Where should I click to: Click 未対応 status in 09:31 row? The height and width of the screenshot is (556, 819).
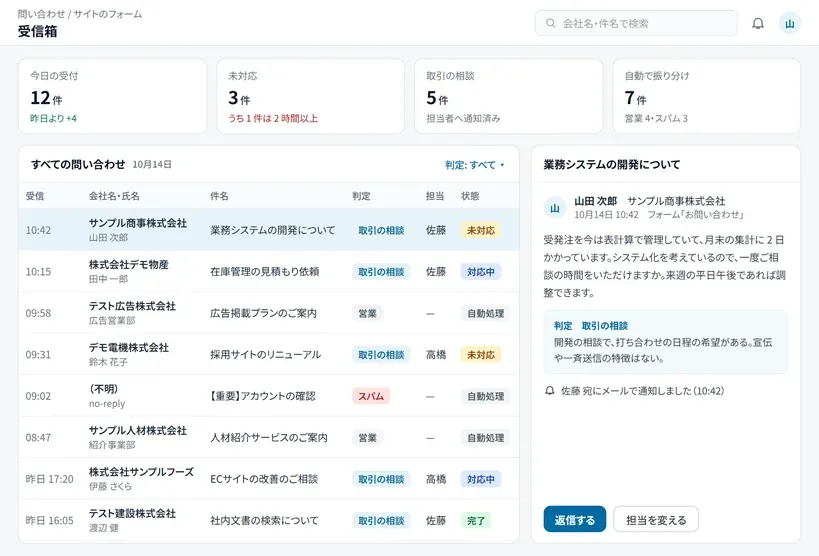[481, 355]
